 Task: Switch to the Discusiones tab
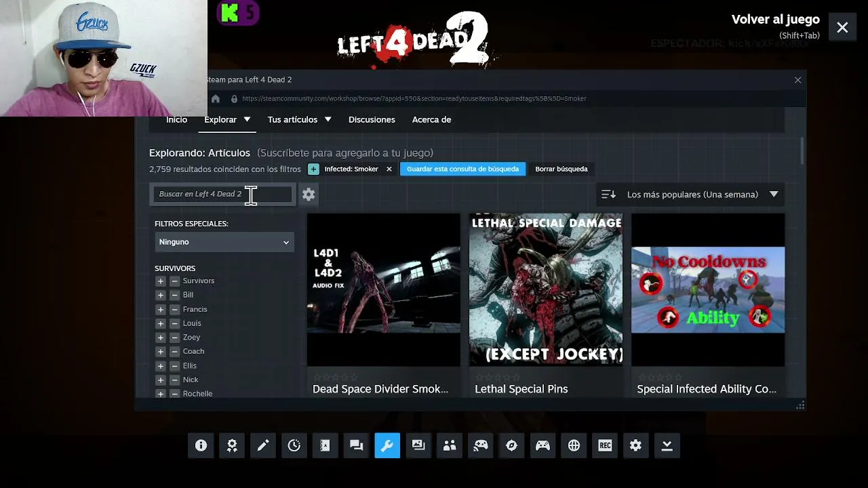click(372, 120)
